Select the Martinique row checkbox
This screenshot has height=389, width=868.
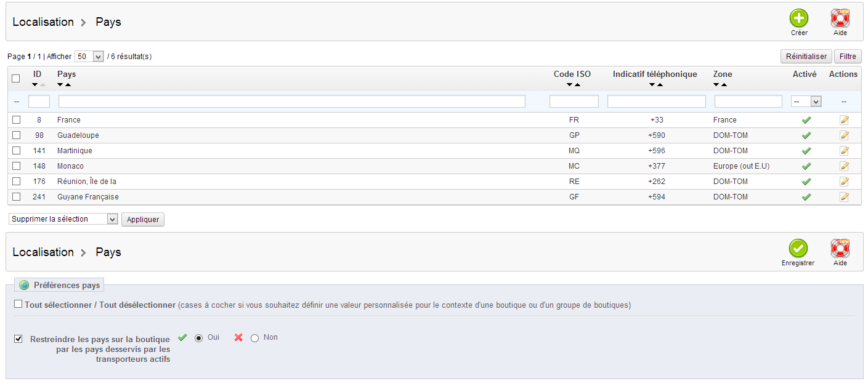[x=16, y=151]
